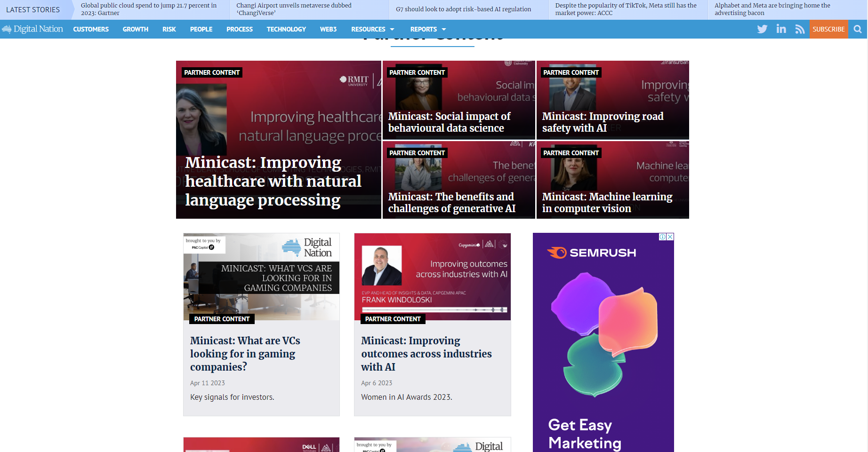868x452 pixels.
Task: Open the Technology menu section
Action: pyautogui.click(x=286, y=29)
